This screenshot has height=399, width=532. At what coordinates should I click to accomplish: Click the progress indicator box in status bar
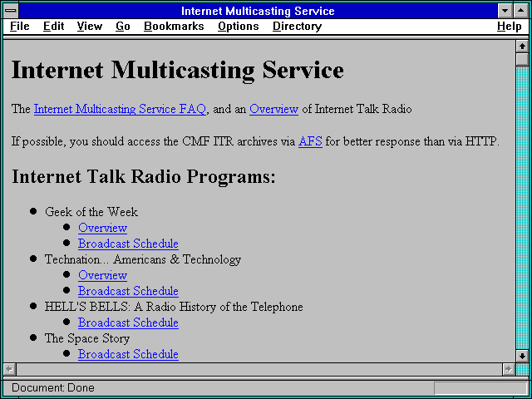tap(480, 388)
